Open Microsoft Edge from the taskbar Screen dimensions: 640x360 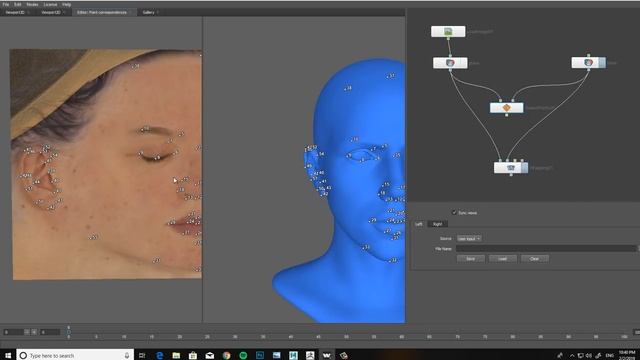(x=159, y=356)
